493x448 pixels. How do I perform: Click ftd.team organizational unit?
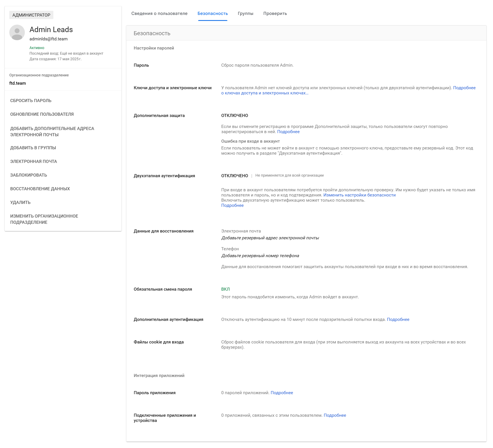coord(18,83)
